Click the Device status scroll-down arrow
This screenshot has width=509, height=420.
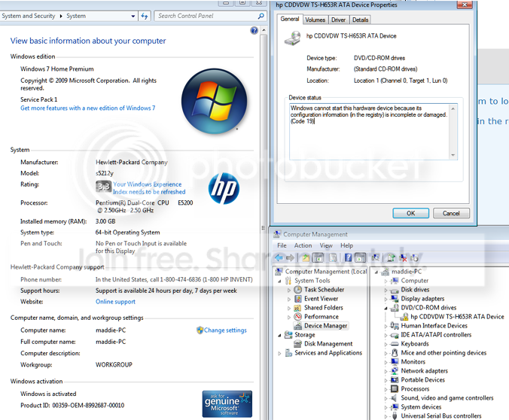453,155
